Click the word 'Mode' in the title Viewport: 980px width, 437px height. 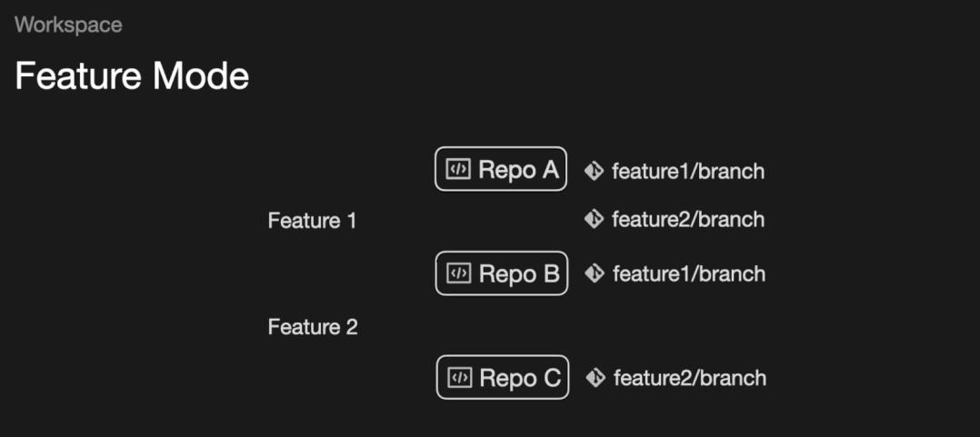200,76
